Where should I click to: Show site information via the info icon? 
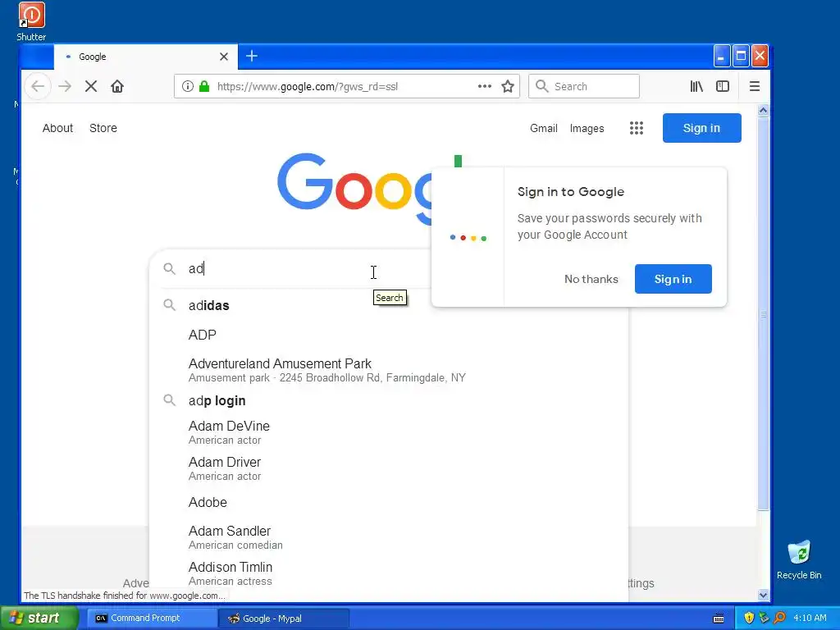click(188, 86)
